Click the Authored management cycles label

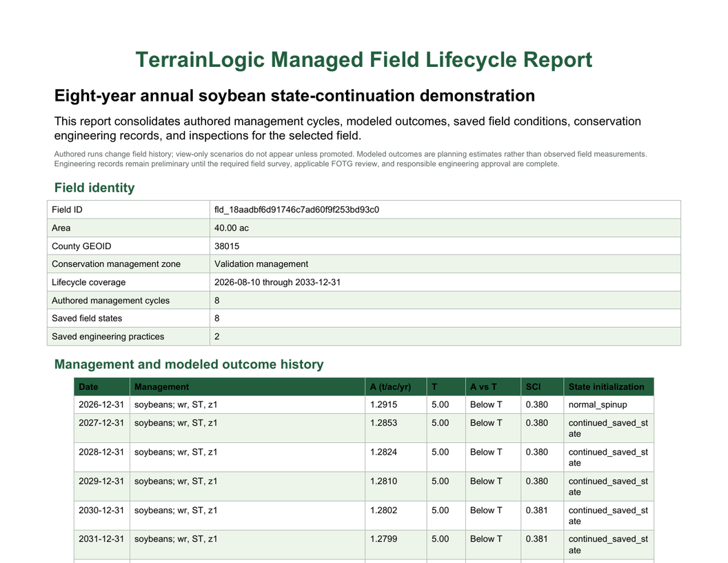click(x=110, y=301)
